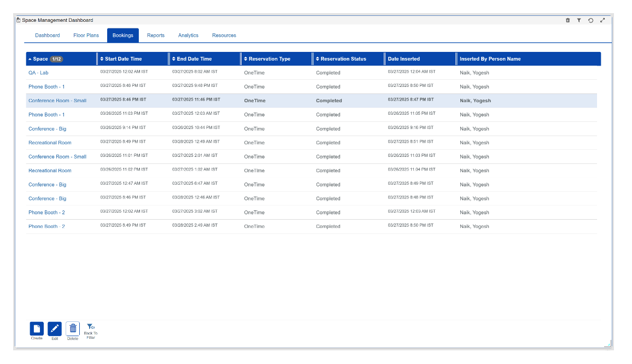Go to the Reports tab
This screenshot has height=364, width=632.
(x=156, y=36)
